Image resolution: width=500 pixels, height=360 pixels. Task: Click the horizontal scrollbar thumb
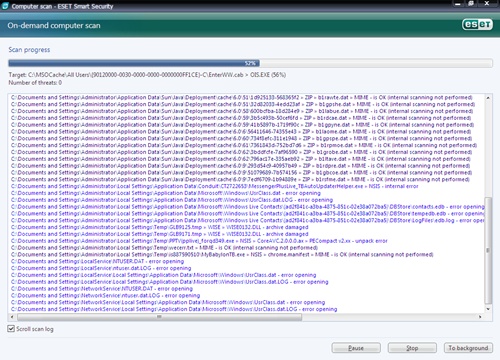click(x=160, y=317)
